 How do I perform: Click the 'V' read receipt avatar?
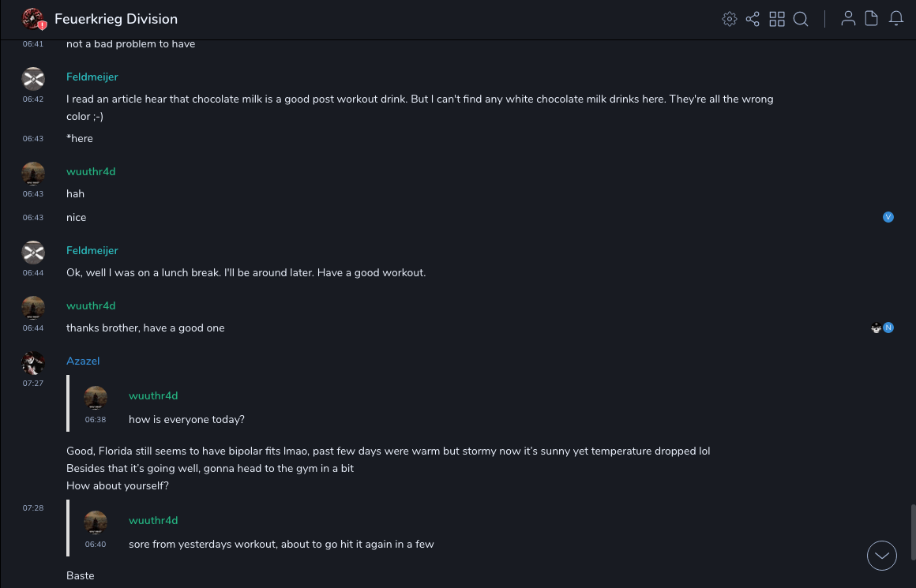pyautogui.click(x=888, y=217)
